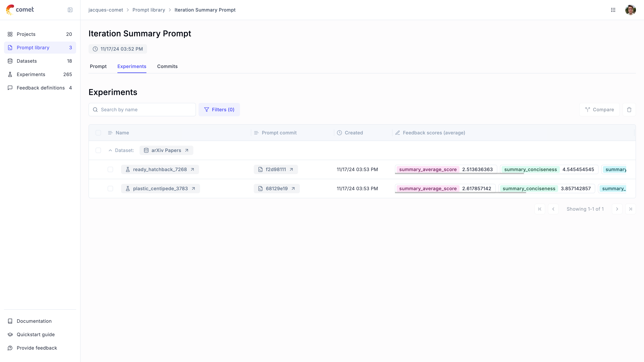
Task: Click the Prompt commit column header
Action: (279, 133)
